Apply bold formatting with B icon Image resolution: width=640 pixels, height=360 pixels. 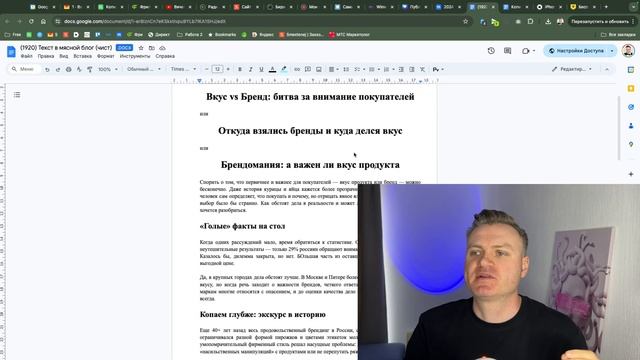(240, 69)
